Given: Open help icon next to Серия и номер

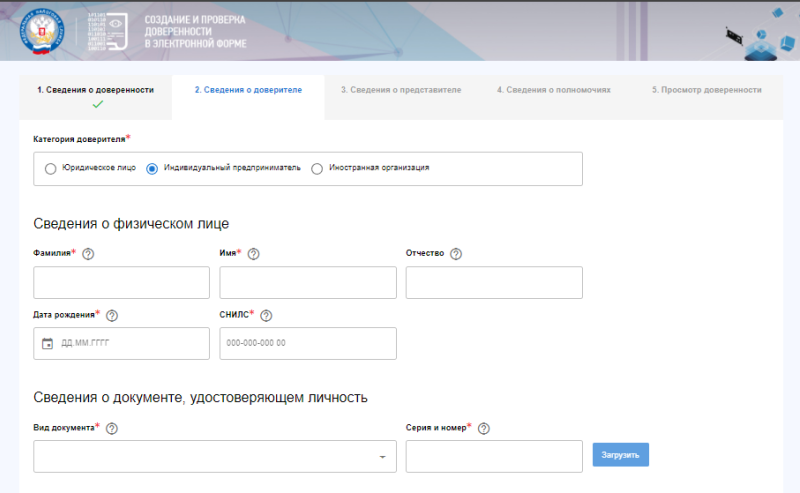Looking at the screenshot, I should click(484, 428).
